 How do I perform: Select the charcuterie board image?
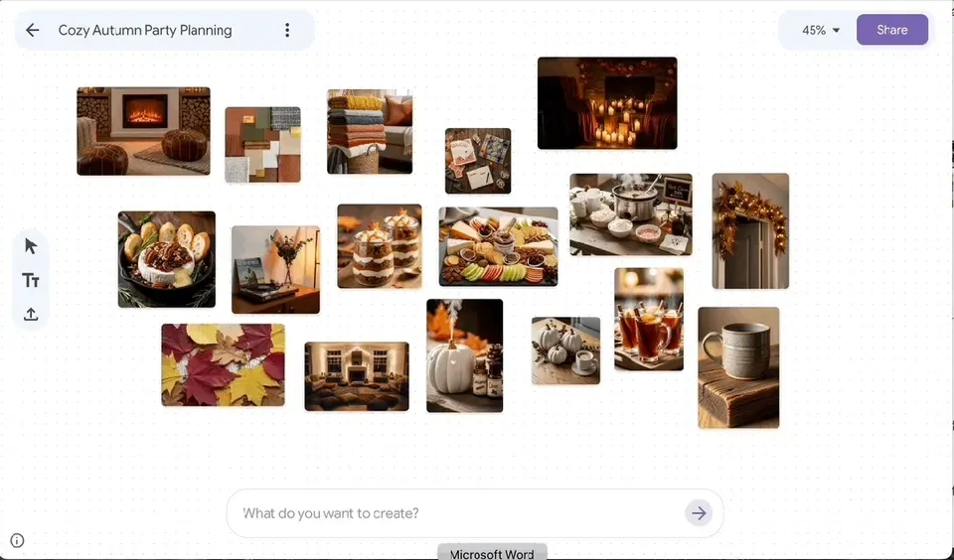click(498, 246)
